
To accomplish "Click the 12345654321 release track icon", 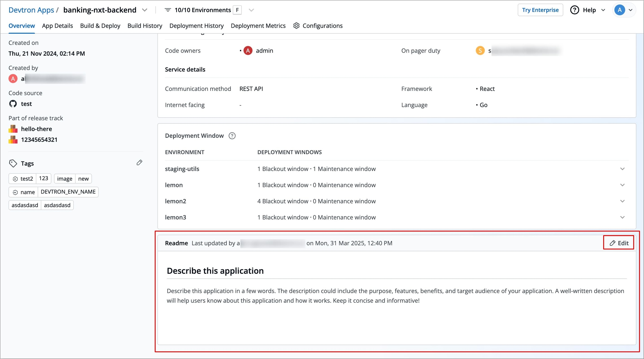I will coord(13,140).
